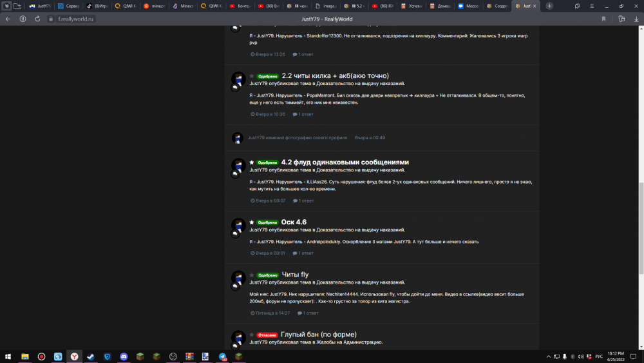Open Telegram from the taskbar
The height and width of the screenshot is (363, 644).
click(x=222, y=357)
